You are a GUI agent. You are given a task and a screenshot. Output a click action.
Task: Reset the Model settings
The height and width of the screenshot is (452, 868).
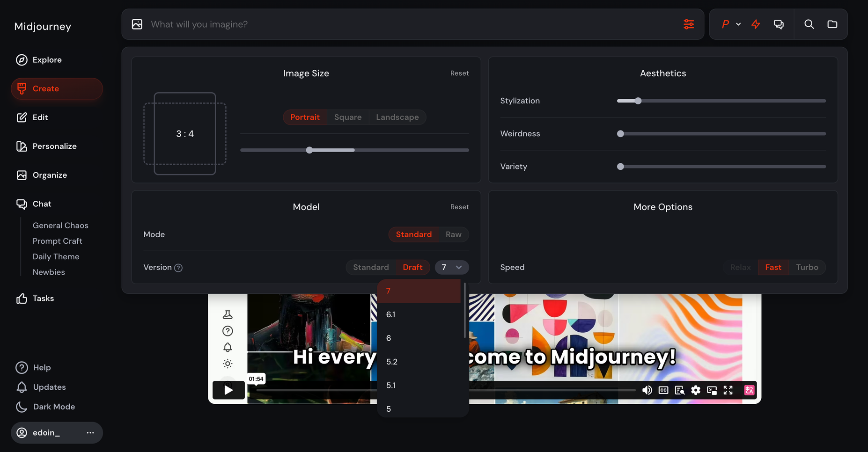pyautogui.click(x=459, y=207)
